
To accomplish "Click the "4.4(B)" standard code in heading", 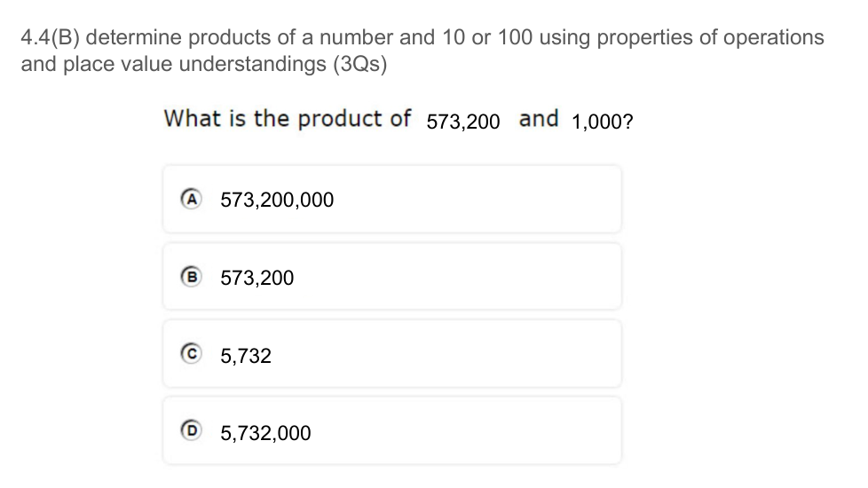I will point(51,38).
